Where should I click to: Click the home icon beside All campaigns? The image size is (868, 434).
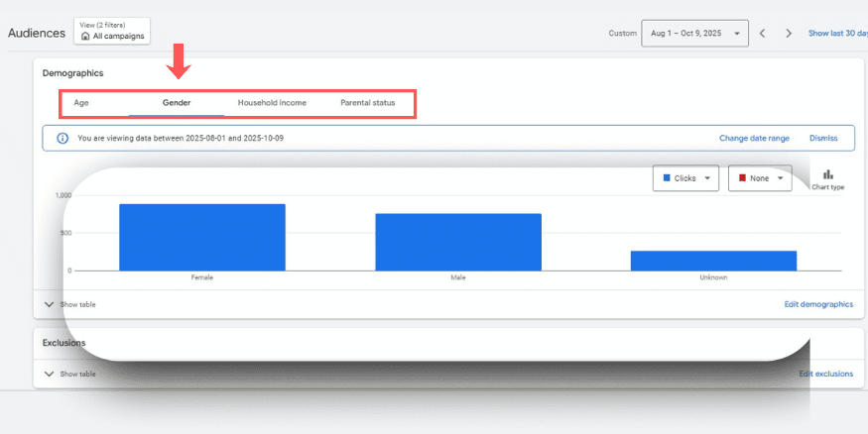tap(86, 37)
